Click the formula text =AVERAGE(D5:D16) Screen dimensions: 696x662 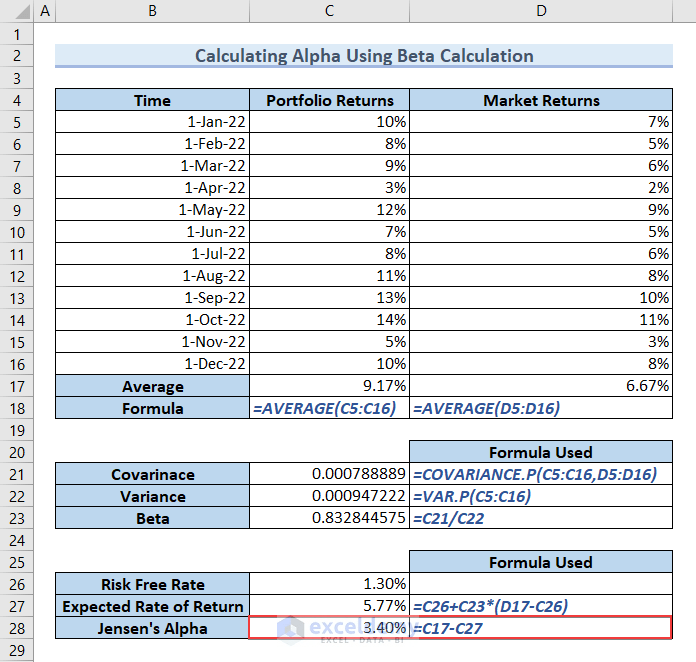click(x=486, y=408)
